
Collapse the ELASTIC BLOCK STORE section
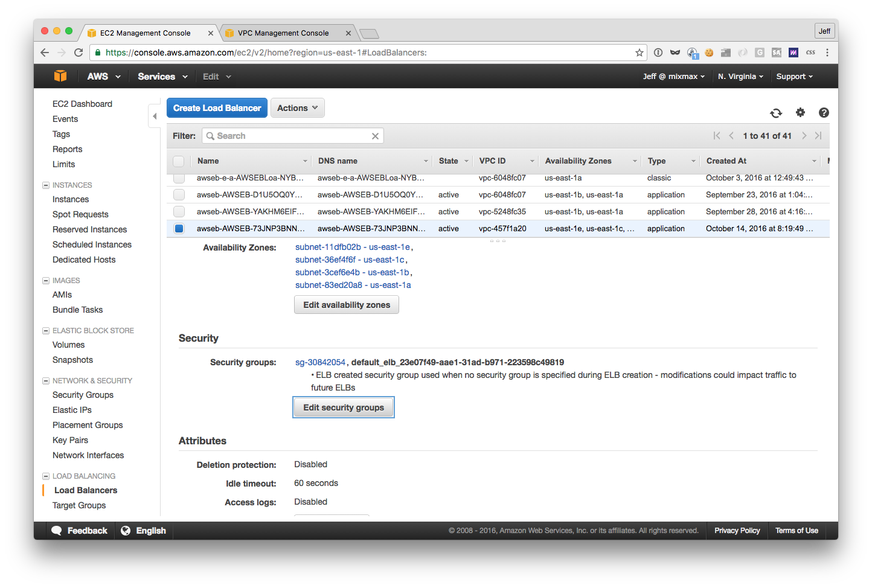[x=46, y=331]
